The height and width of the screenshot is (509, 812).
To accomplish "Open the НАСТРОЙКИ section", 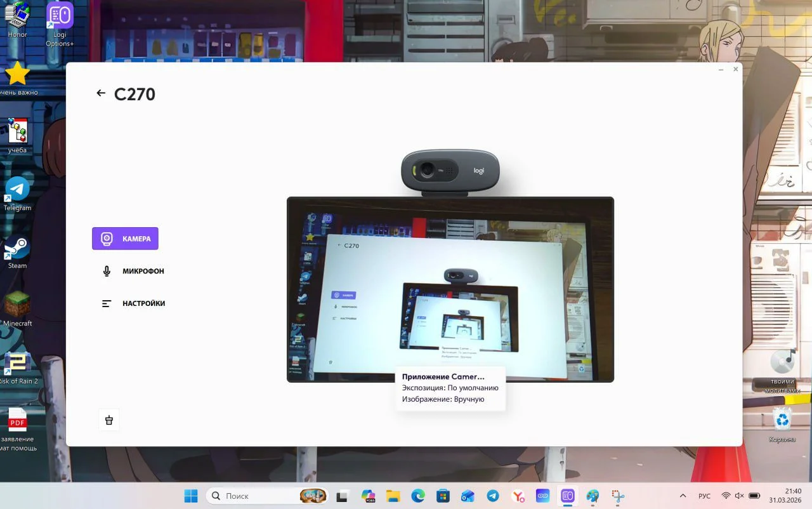I will [x=133, y=303].
